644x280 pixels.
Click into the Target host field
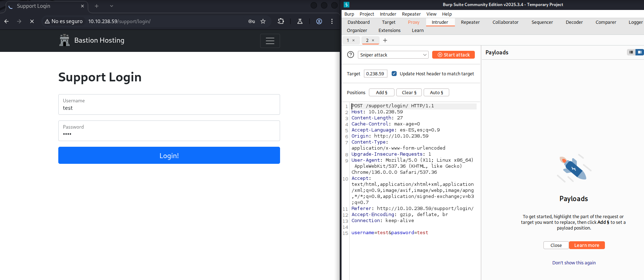[376, 74]
